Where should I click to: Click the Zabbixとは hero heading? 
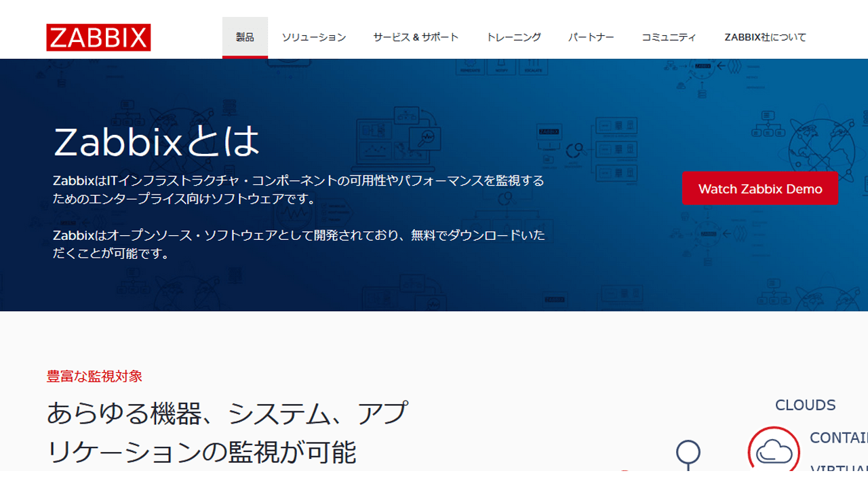[157, 142]
